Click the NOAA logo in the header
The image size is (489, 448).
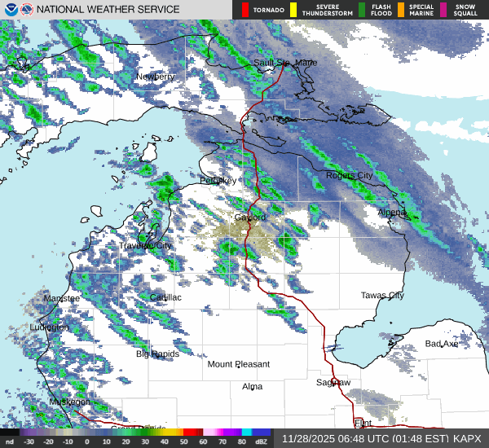pos(10,10)
